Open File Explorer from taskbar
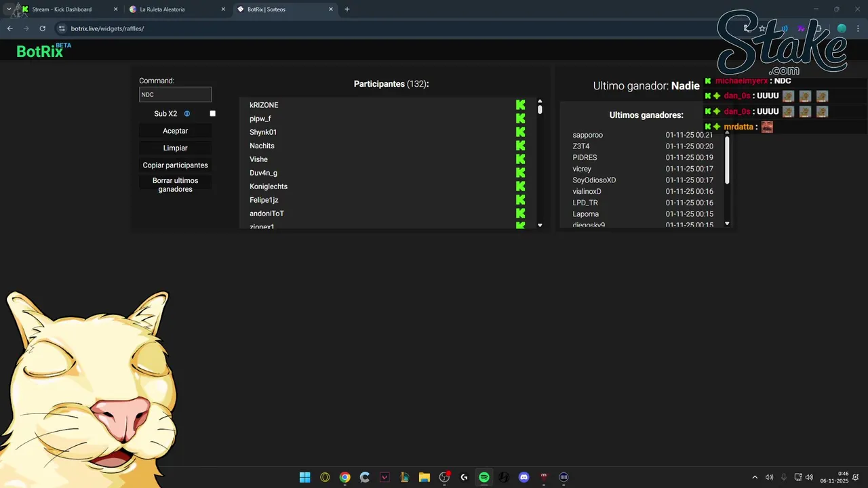 425,477
